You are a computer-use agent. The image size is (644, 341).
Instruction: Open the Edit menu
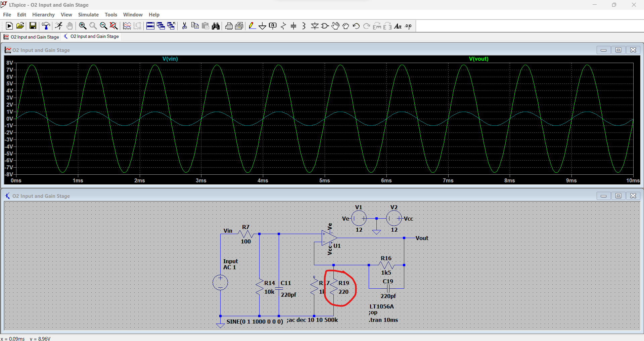(21, 14)
